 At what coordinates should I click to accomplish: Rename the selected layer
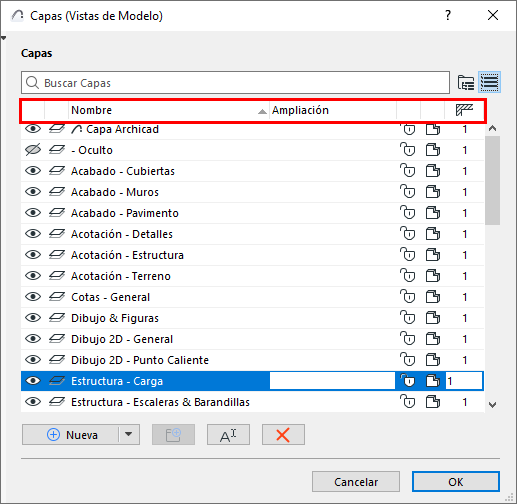(x=228, y=435)
